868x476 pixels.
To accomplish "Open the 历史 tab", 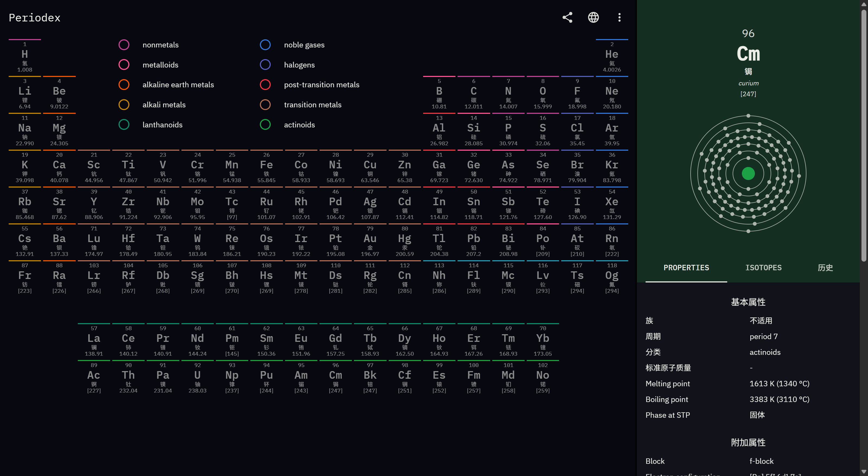I will pos(825,268).
